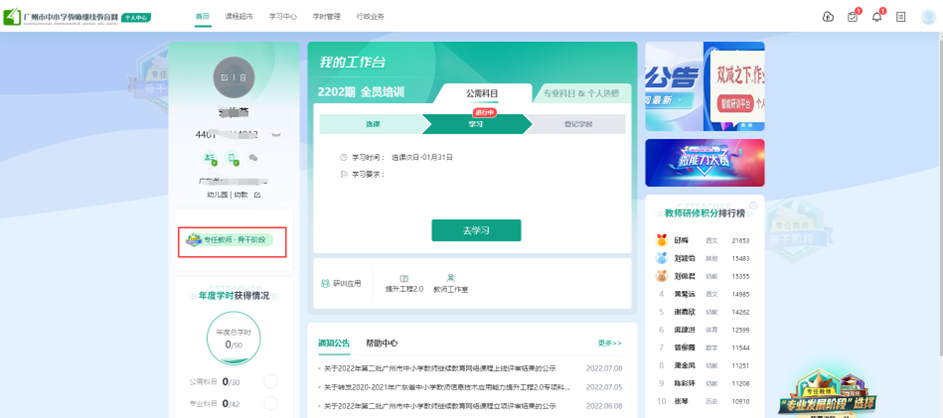The image size is (943, 418).
Task: Select the rank 9 row scoring 11208
Action: point(705,383)
